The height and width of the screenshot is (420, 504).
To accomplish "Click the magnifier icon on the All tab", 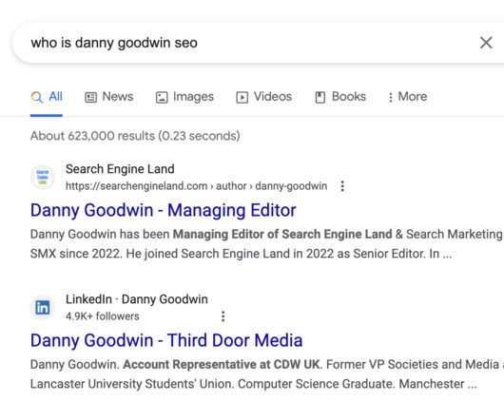I will (37, 97).
